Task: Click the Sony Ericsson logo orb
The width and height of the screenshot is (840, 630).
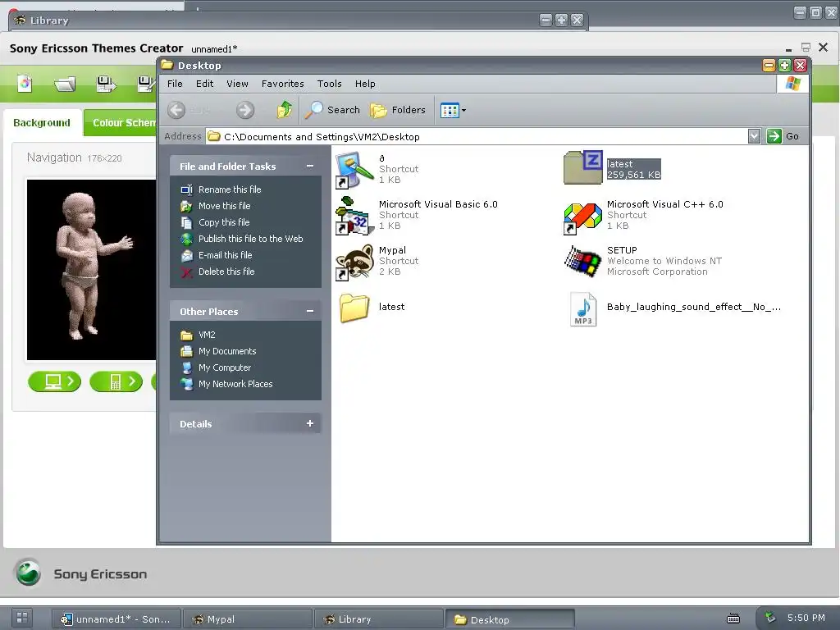Action: (x=28, y=572)
